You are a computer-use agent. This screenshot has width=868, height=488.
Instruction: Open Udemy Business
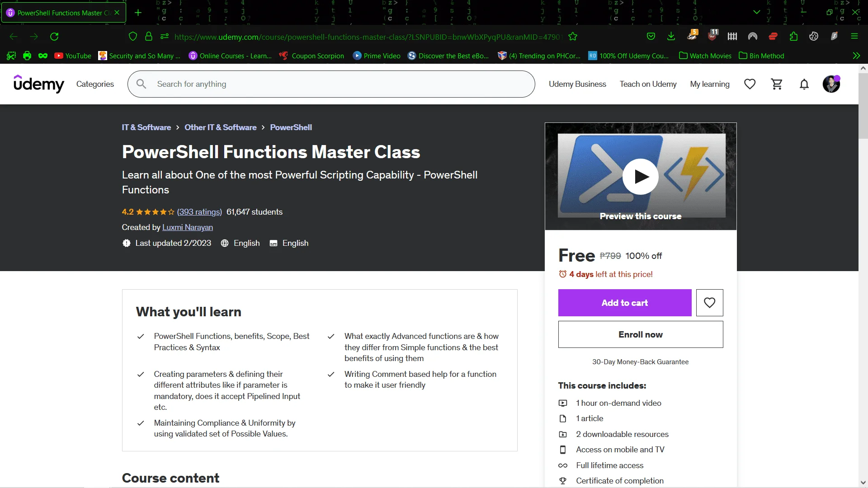pos(577,84)
